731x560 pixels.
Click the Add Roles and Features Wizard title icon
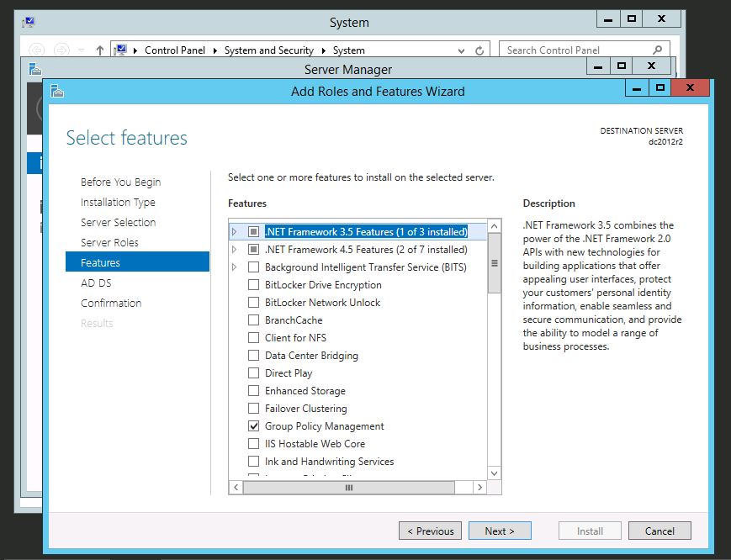[57, 92]
